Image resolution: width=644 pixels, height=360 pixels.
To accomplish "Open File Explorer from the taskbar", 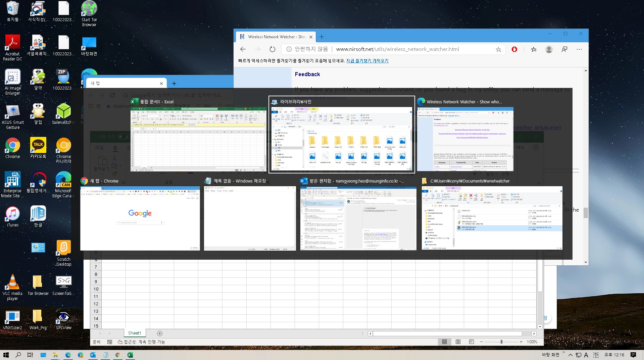I will (55, 355).
